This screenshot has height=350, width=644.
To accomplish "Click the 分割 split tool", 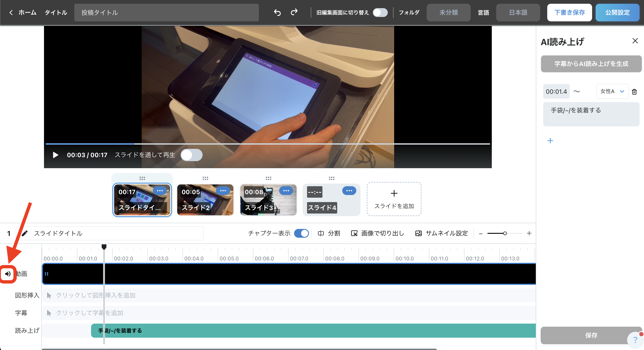I will pos(329,233).
